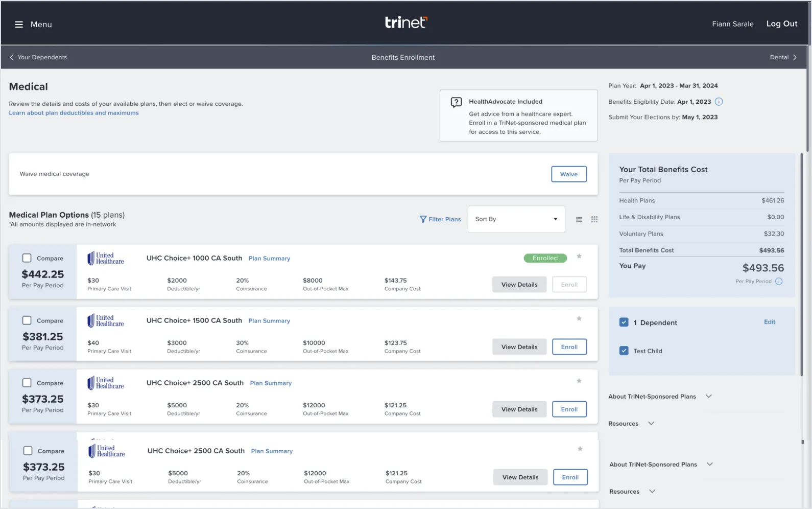
Task: Check Compare for the last $373.25 plan
Action: 28,451
